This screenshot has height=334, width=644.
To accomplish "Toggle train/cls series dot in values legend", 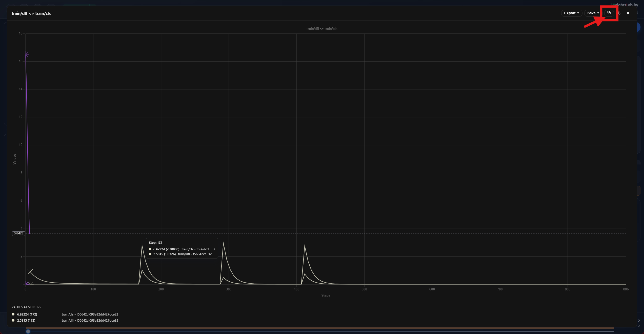I will pos(13,314).
